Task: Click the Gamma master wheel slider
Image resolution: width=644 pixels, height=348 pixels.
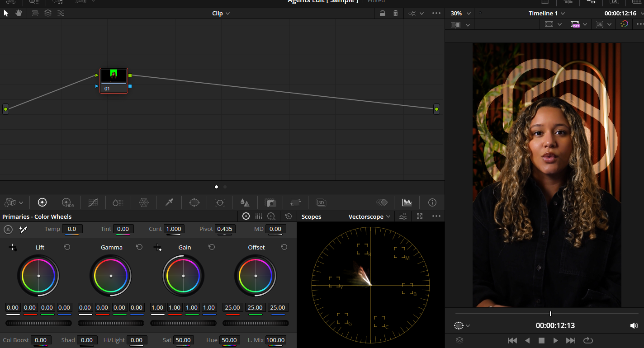Action: (x=111, y=323)
